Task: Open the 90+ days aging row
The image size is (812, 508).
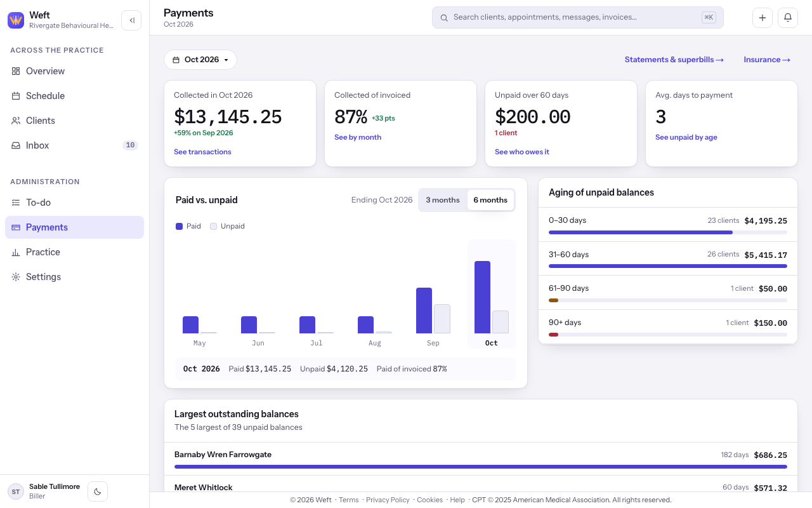Action: click(668, 327)
